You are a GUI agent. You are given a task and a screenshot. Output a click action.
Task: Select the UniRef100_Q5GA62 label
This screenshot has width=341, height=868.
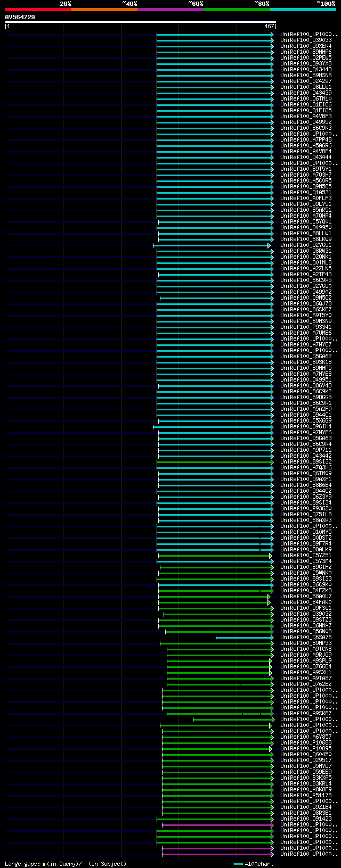point(306,356)
